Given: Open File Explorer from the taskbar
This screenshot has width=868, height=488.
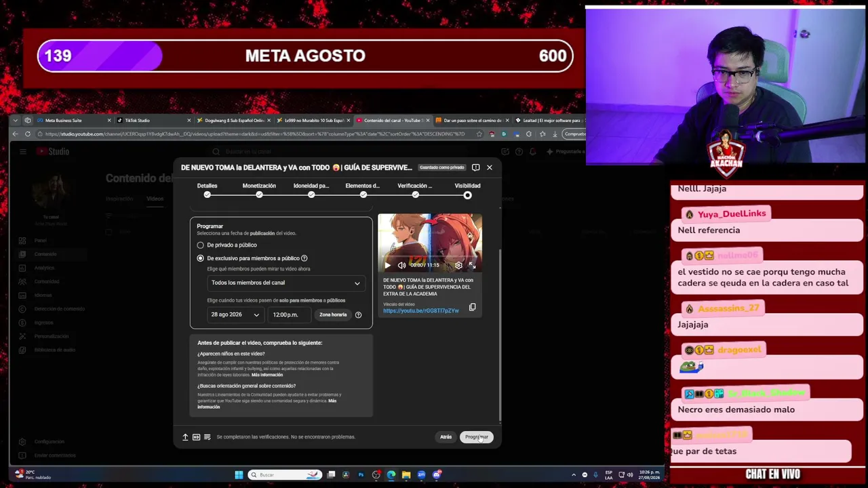Looking at the screenshot, I should [x=406, y=474].
